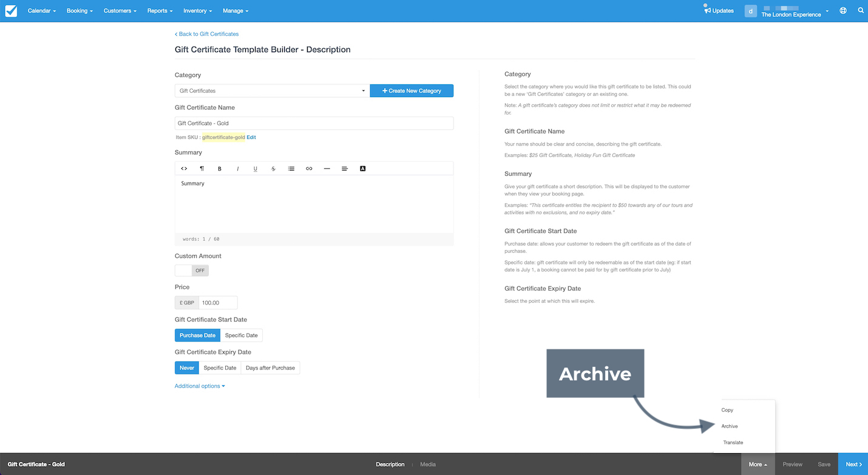Screen dimensions: 868x475
Task: Select Specific Date as start date
Action: pyautogui.click(x=242, y=335)
